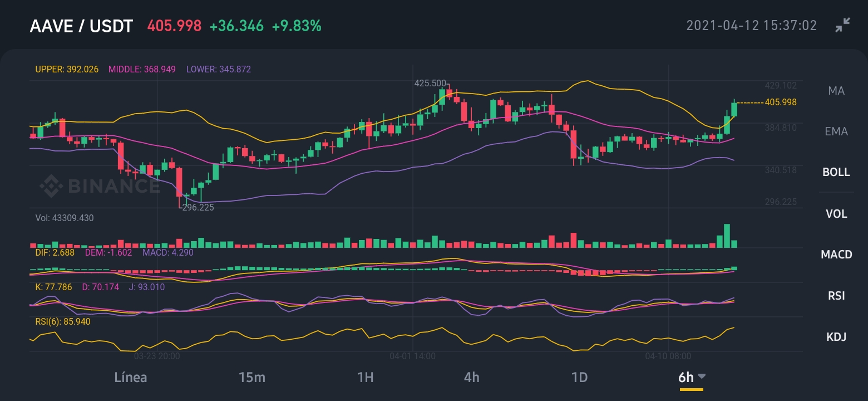Viewport: 868px width, 401px height.
Task: Click the 429.102 axis price label
Action: point(781,85)
